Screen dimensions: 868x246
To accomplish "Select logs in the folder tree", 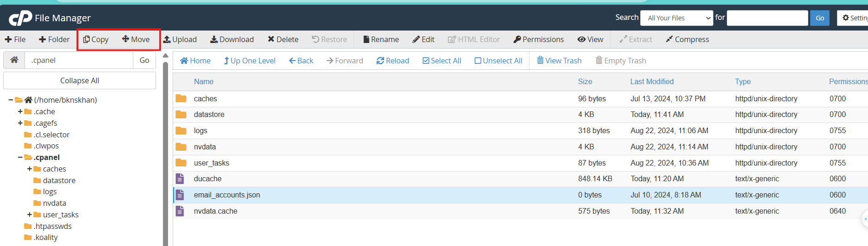I will coord(50,191).
